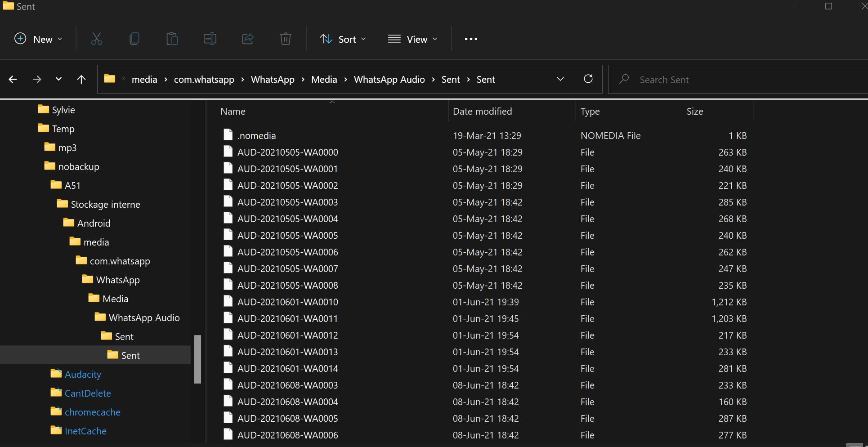Viewport: 868px width, 447px height.
Task: Open the See more three-dots menu
Action: coord(471,39)
